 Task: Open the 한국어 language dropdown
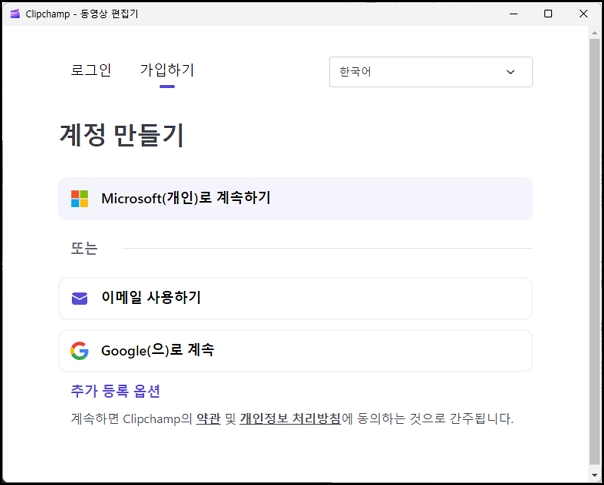pos(431,72)
